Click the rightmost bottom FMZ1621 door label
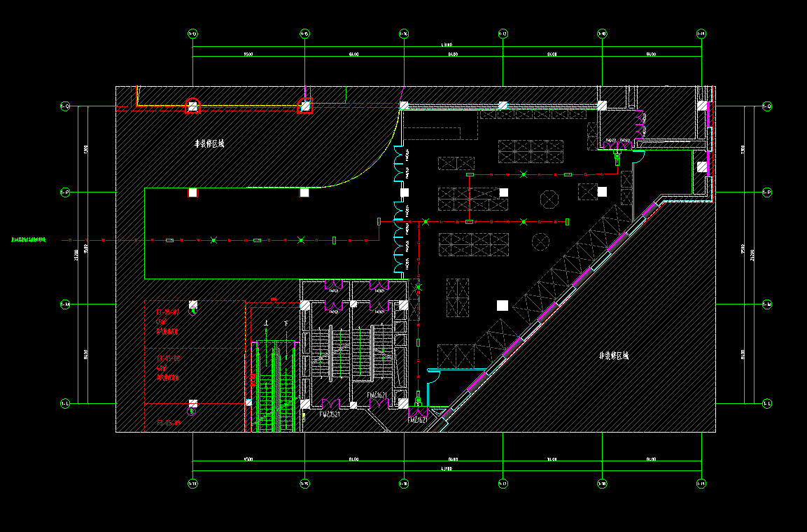The height and width of the screenshot is (532, 807). tap(417, 420)
